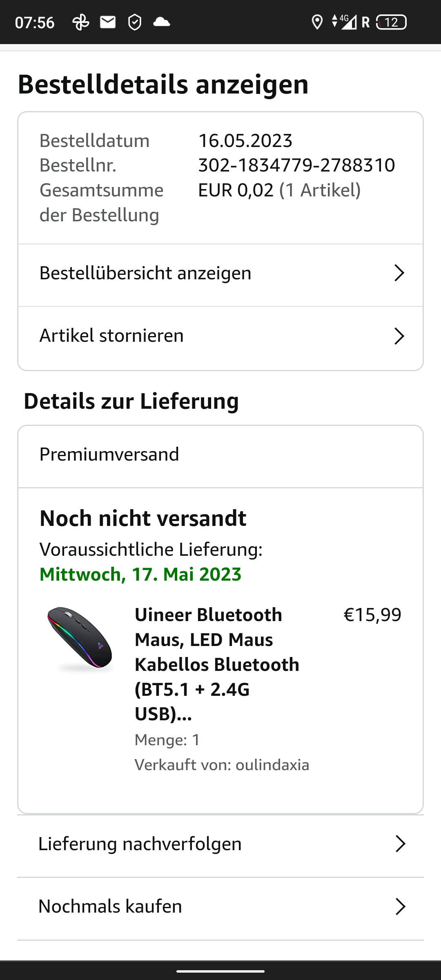Tap the pinwheel fan icon in status bar
This screenshot has height=980, width=441.
pyautogui.click(x=80, y=22)
